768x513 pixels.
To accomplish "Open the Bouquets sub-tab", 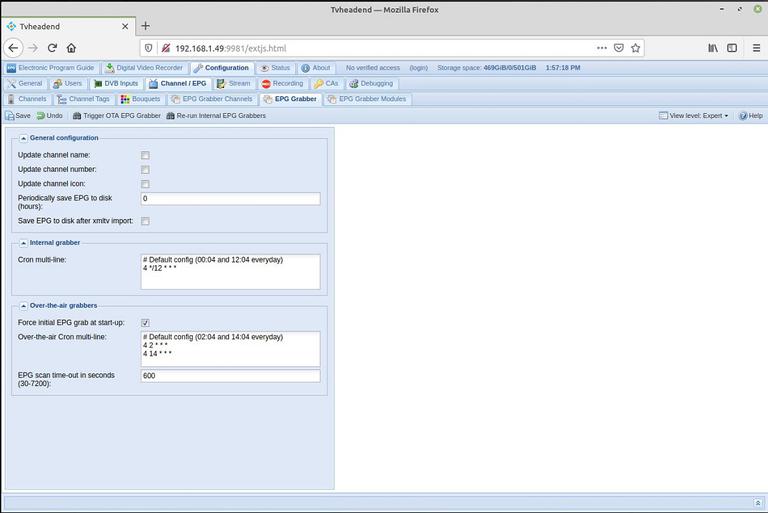I will (x=141, y=99).
